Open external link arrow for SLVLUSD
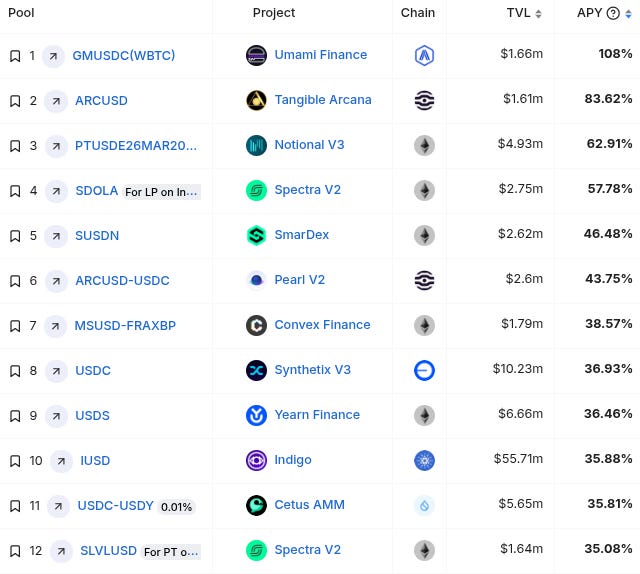Screen dimensions: 640x574 pyautogui.click(x=61, y=551)
